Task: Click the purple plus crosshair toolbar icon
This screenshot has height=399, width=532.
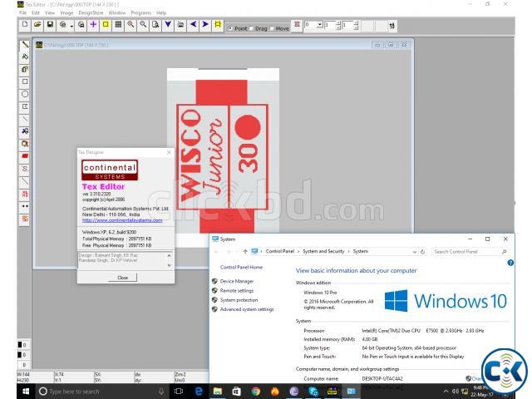Action: pyautogui.click(x=93, y=25)
